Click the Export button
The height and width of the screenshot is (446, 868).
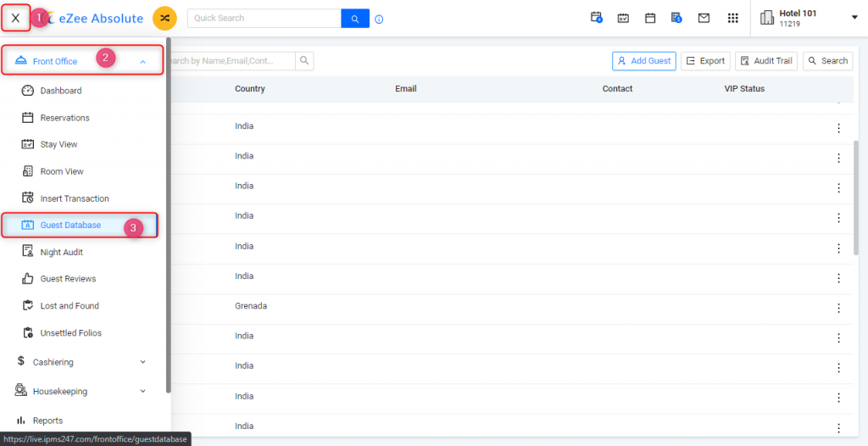(x=705, y=61)
